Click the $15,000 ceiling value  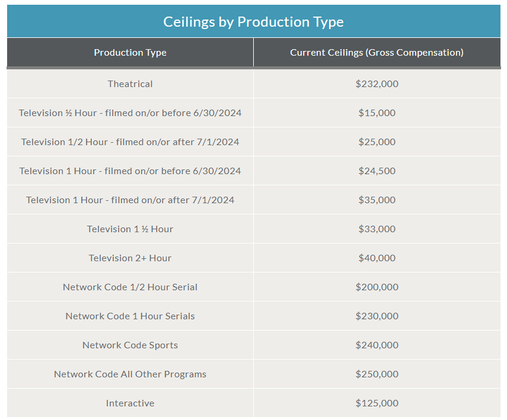377,113
